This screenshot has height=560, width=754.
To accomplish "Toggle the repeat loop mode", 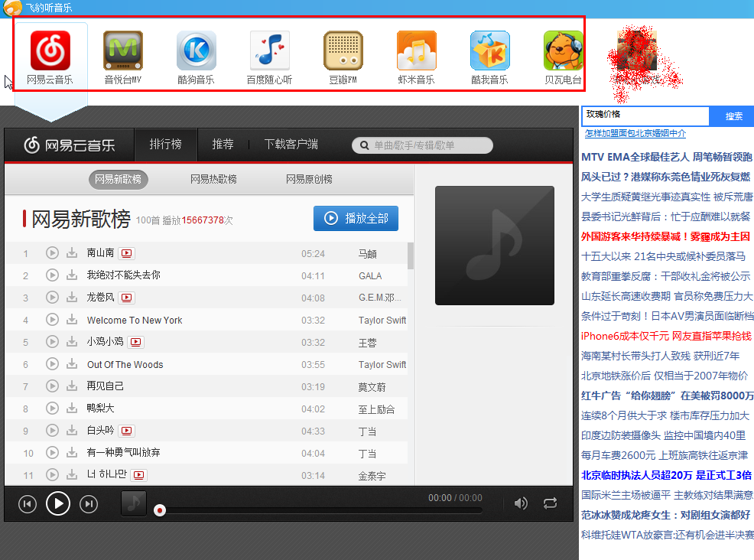I will [550, 503].
